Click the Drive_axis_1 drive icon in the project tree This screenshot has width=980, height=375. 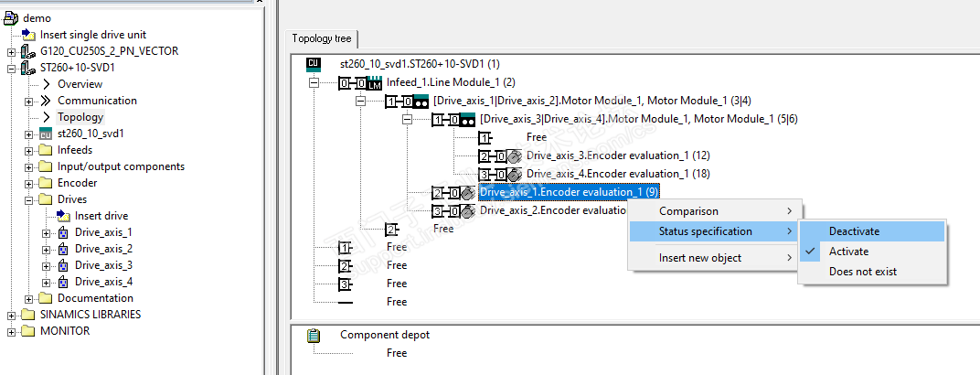(63, 232)
